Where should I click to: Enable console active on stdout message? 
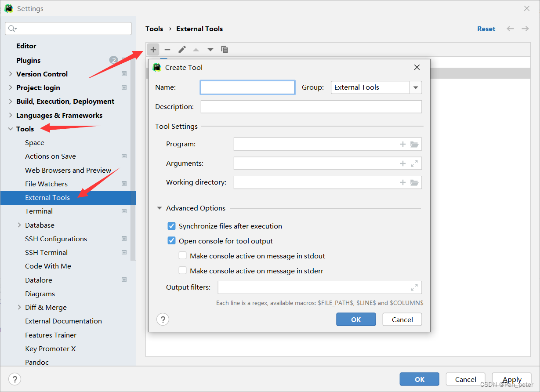(183, 256)
